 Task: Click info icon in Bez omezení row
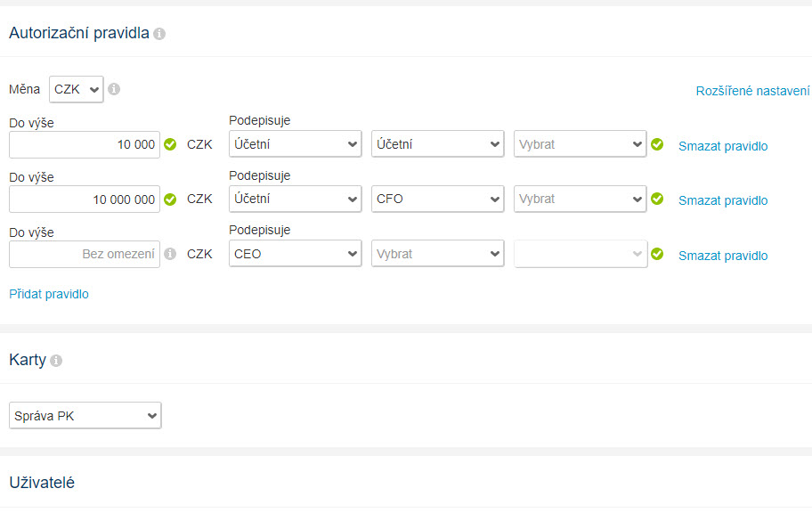(170, 254)
